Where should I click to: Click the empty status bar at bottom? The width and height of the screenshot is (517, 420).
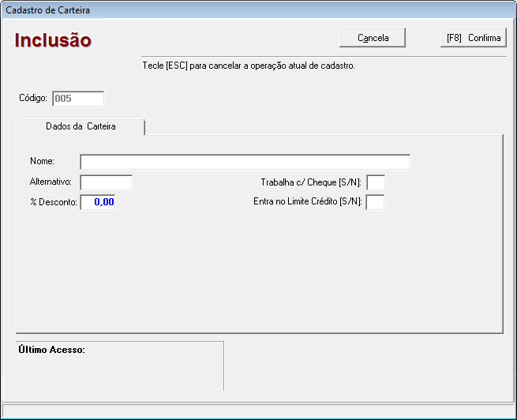tap(258, 411)
